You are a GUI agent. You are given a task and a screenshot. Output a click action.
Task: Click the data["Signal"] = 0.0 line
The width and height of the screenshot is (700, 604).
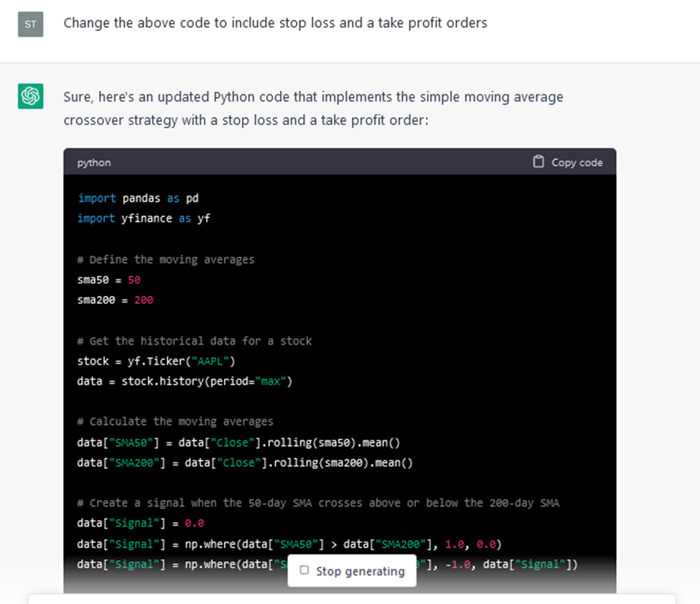141,523
